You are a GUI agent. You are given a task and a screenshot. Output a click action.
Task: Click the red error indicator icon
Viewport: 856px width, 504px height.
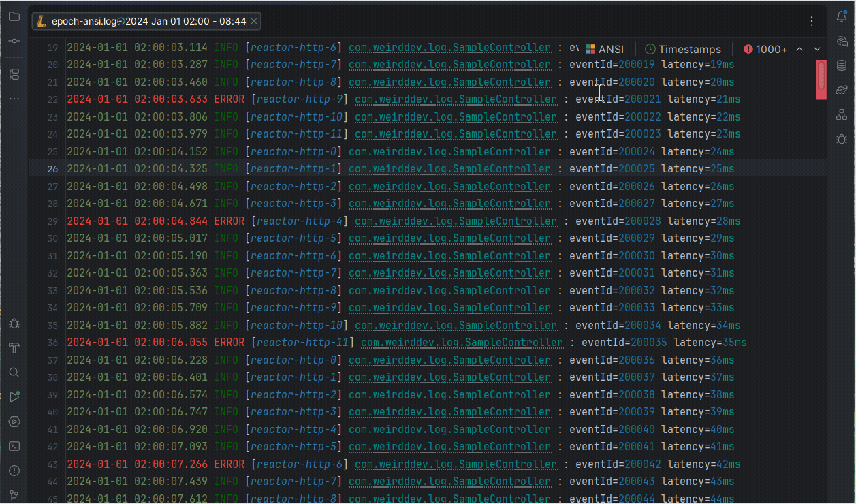748,49
